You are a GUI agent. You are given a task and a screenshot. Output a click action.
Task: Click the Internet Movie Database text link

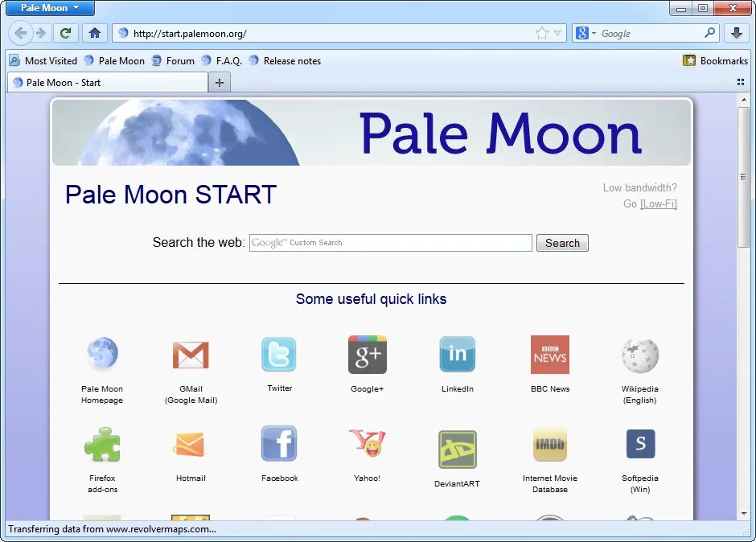tap(550, 483)
